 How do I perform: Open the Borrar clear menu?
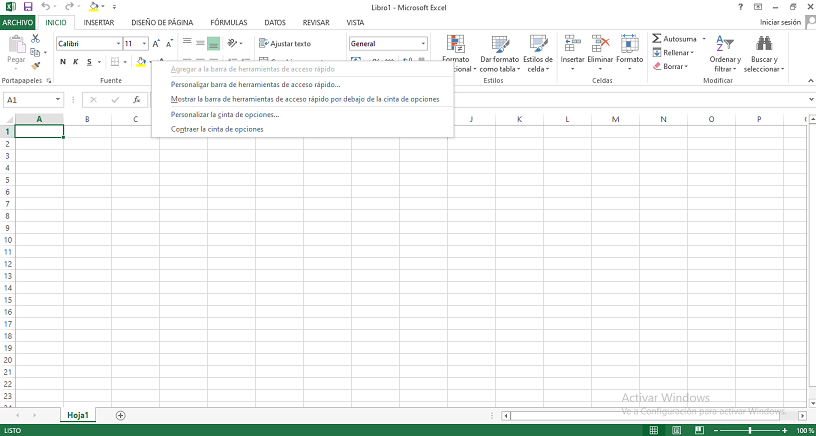670,66
